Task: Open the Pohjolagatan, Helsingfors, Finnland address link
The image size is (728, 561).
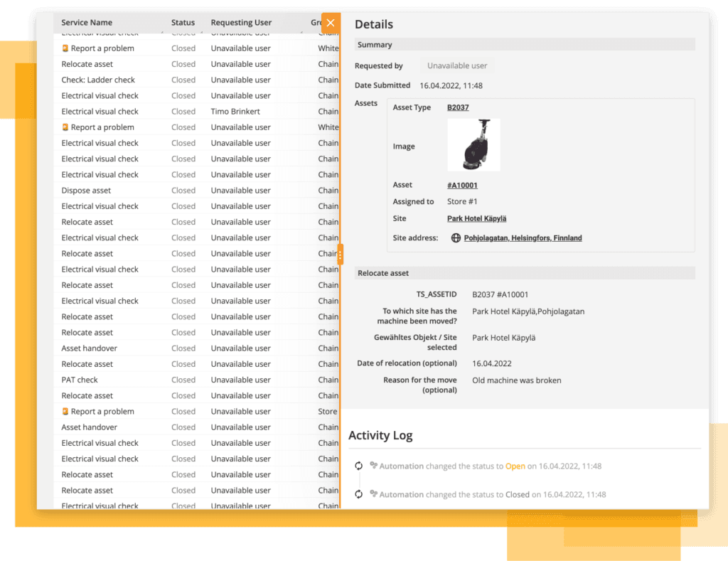Action: 523,237
